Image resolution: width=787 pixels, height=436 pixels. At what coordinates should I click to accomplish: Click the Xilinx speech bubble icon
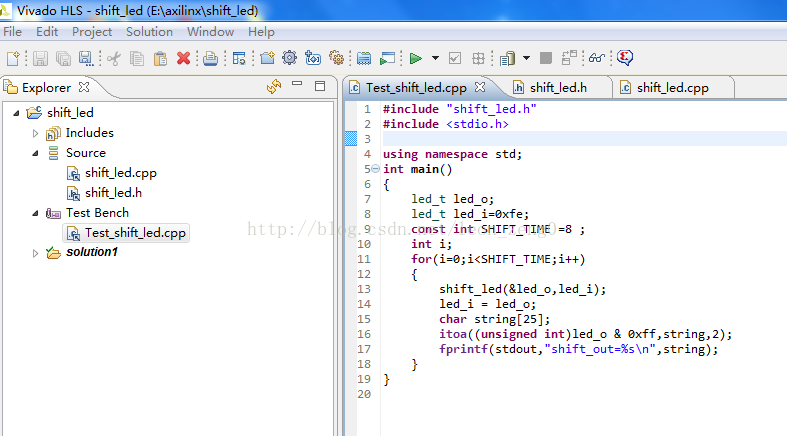click(x=625, y=58)
